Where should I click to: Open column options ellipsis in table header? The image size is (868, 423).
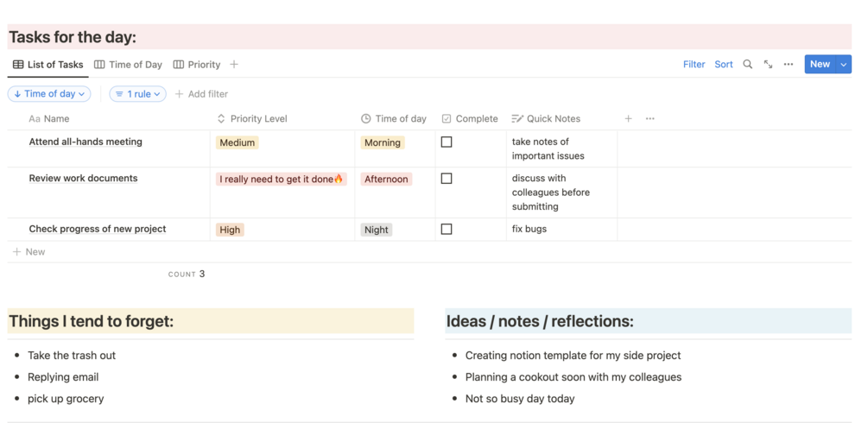[650, 119]
